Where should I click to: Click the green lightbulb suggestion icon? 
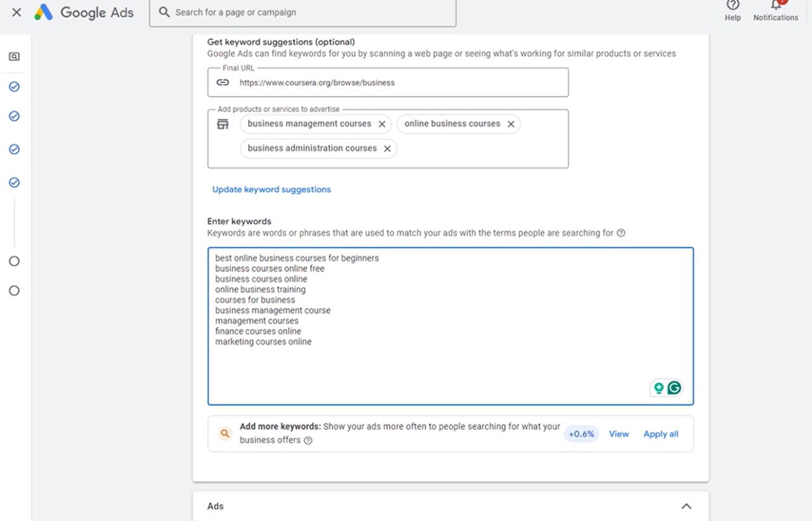(x=659, y=388)
